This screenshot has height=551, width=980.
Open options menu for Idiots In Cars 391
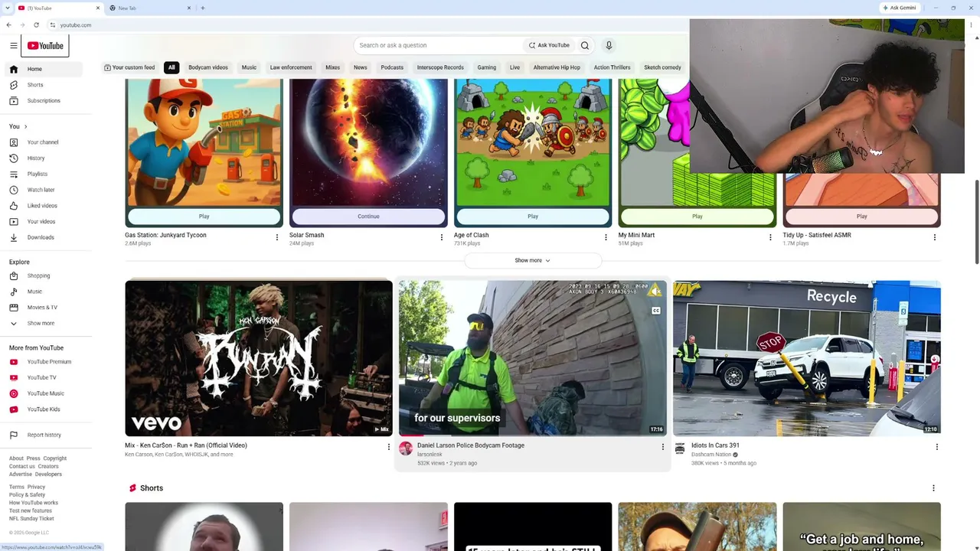(x=936, y=447)
